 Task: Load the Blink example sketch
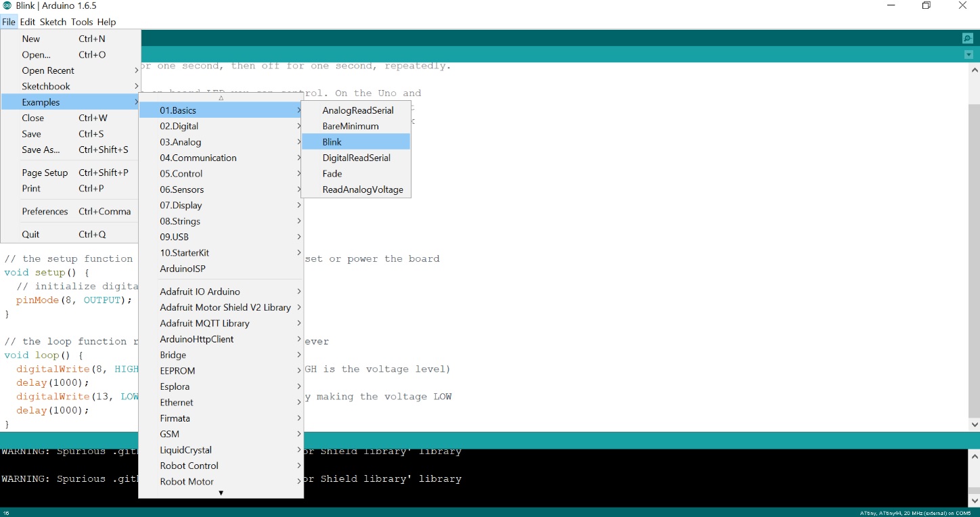(356, 142)
